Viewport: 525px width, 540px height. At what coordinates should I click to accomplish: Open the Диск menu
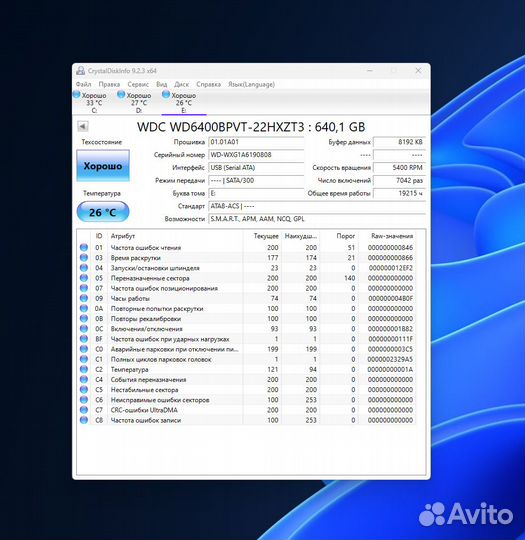coord(181,84)
